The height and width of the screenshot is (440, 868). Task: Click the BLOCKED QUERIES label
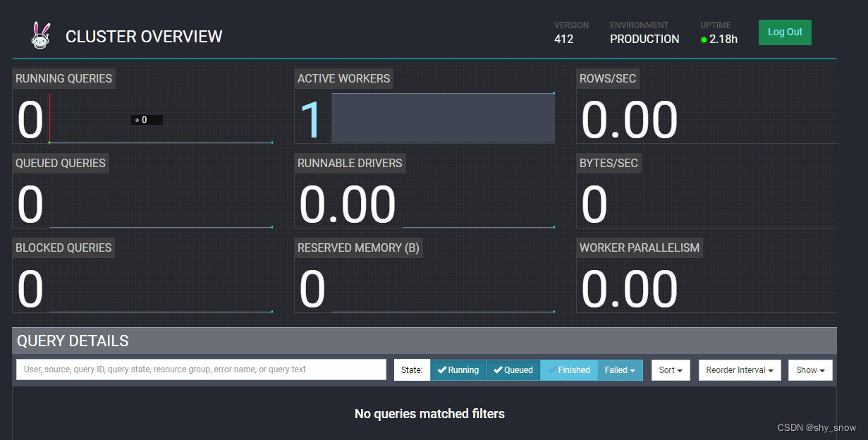63,248
